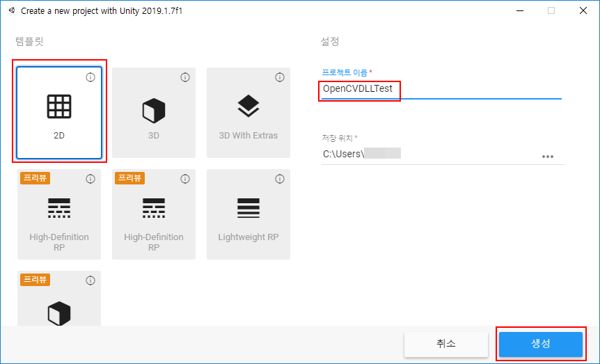Click the 생성 create button
This screenshot has height=364, width=600.
[x=541, y=344]
